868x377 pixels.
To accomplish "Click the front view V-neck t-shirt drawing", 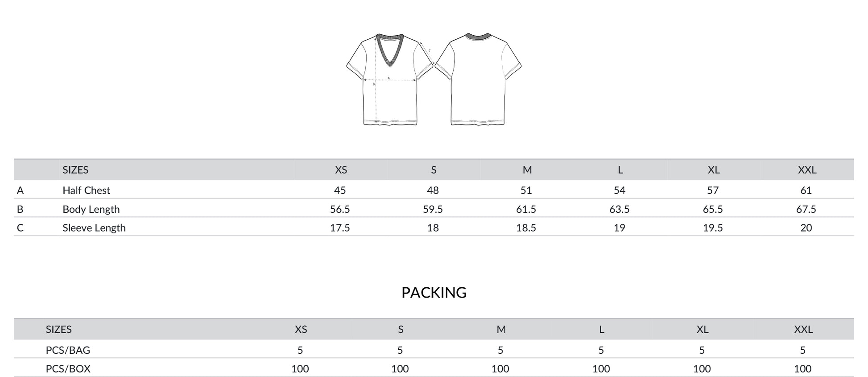I will (x=390, y=79).
